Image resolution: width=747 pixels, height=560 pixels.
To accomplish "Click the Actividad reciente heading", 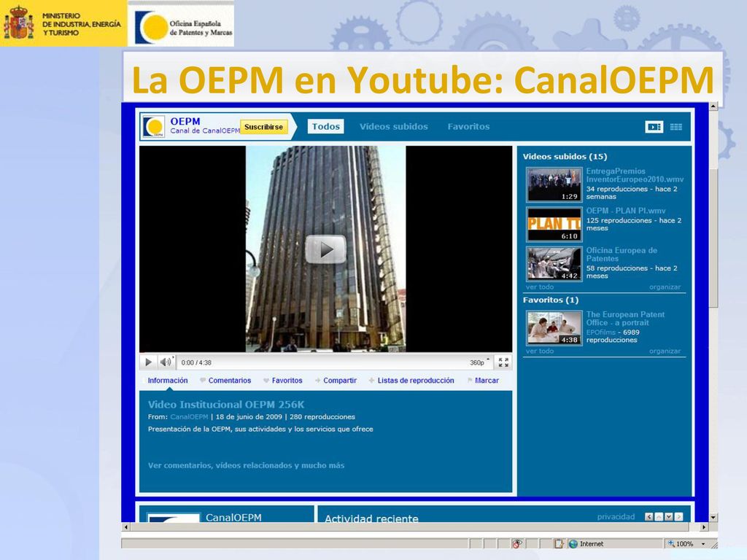I will (371, 518).
